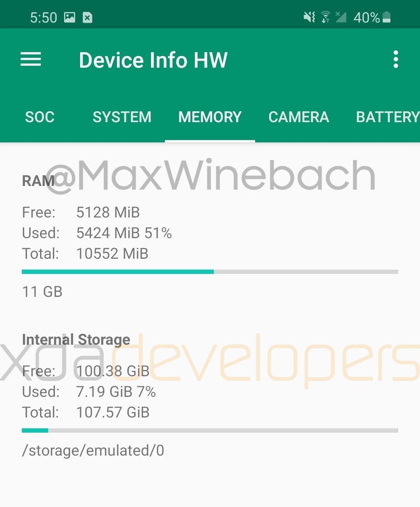
Task: Tap the muted vibrate status icon
Action: click(309, 17)
